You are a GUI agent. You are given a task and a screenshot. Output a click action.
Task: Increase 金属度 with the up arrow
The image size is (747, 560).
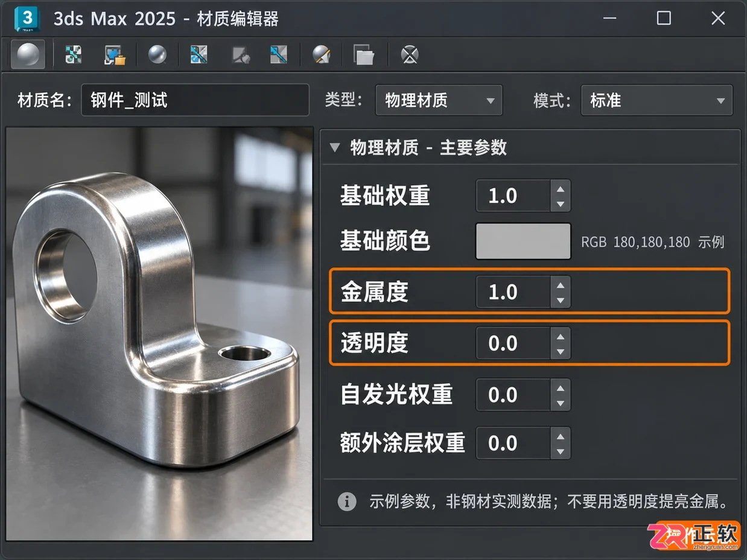pyautogui.click(x=561, y=284)
